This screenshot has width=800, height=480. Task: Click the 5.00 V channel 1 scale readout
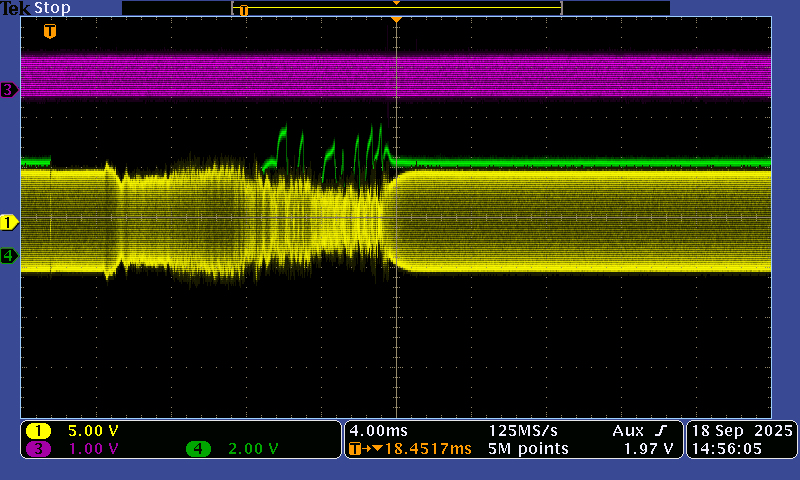[x=93, y=431]
